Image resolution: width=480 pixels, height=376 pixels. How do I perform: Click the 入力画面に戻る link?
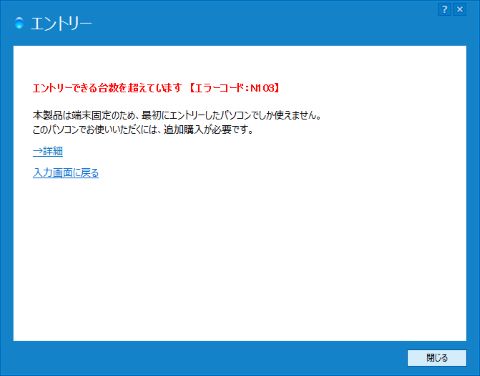pyautogui.click(x=66, y=173)
